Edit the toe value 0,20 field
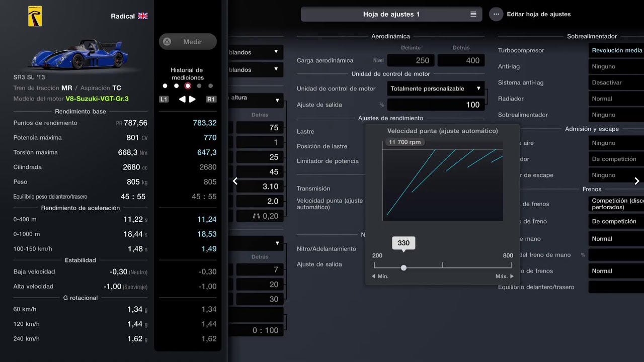 click(x=260, y=216)
